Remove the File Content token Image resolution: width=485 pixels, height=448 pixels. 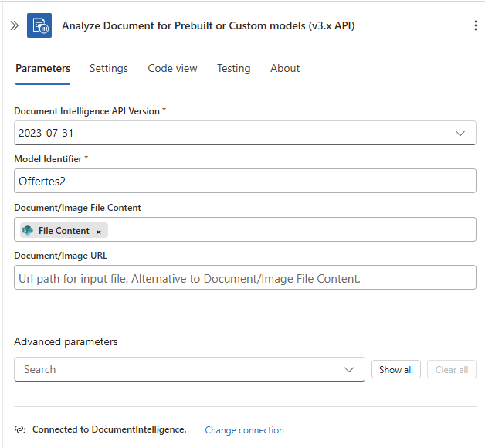coord(99,231)
